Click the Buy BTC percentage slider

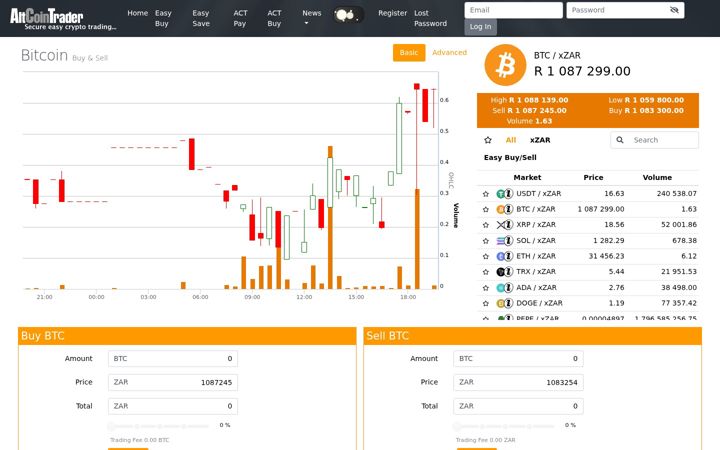pos(159,426)
